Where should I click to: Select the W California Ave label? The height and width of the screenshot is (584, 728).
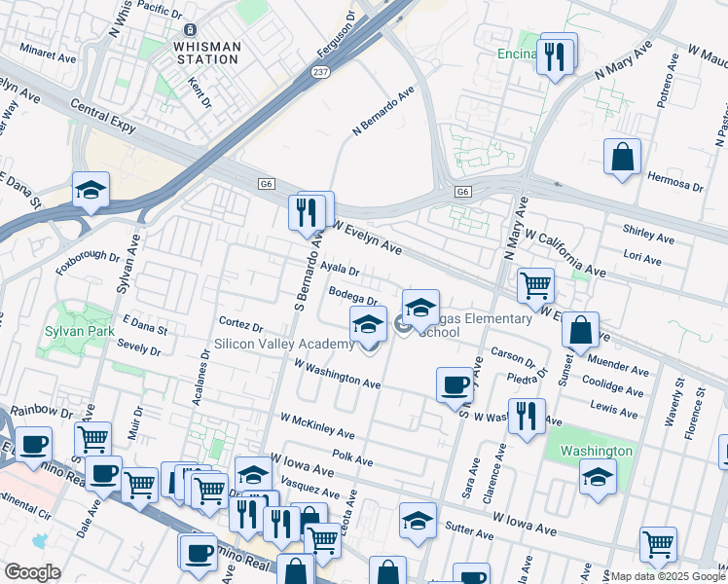(565, 252)
